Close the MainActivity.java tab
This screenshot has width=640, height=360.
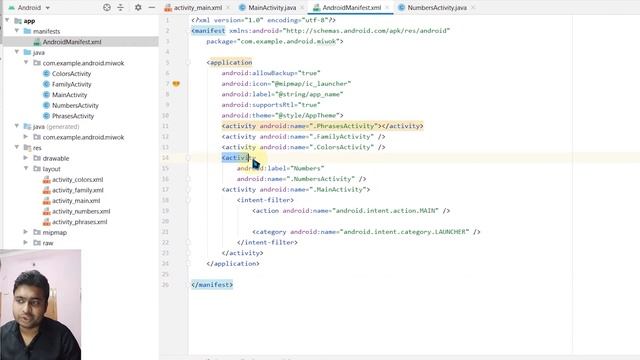[x=302, y=8]
